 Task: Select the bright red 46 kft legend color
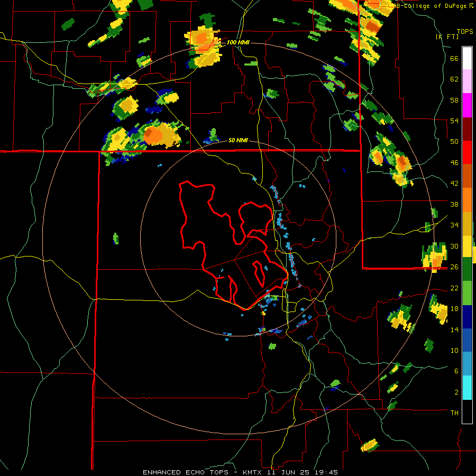pos(467,152)
